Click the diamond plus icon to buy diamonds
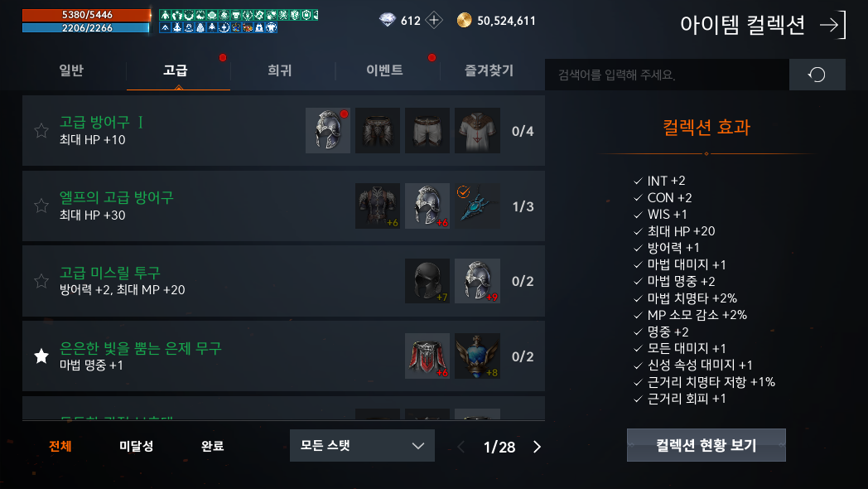The width and height of the screenshot is (868, 489). point(434,21)
